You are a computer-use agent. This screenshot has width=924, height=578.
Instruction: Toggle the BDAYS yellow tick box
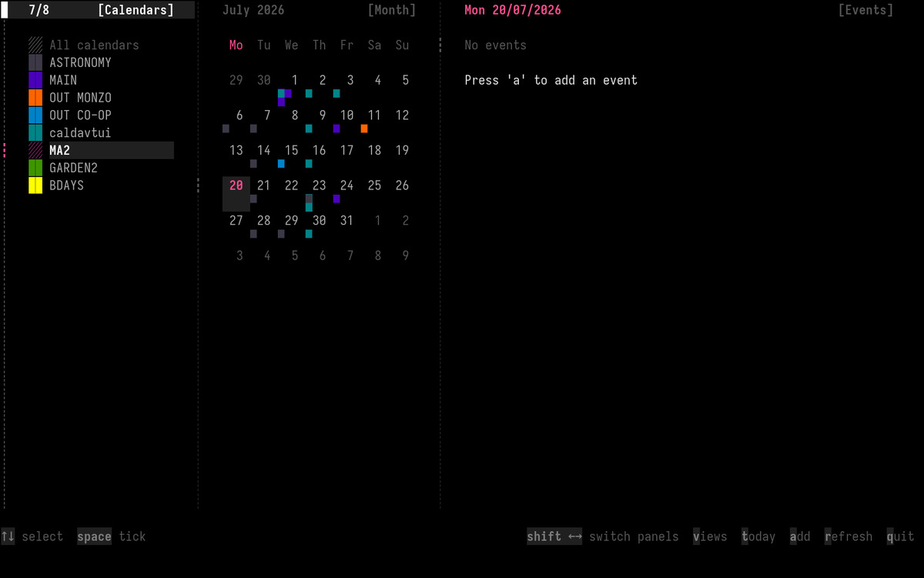point(35,185)
